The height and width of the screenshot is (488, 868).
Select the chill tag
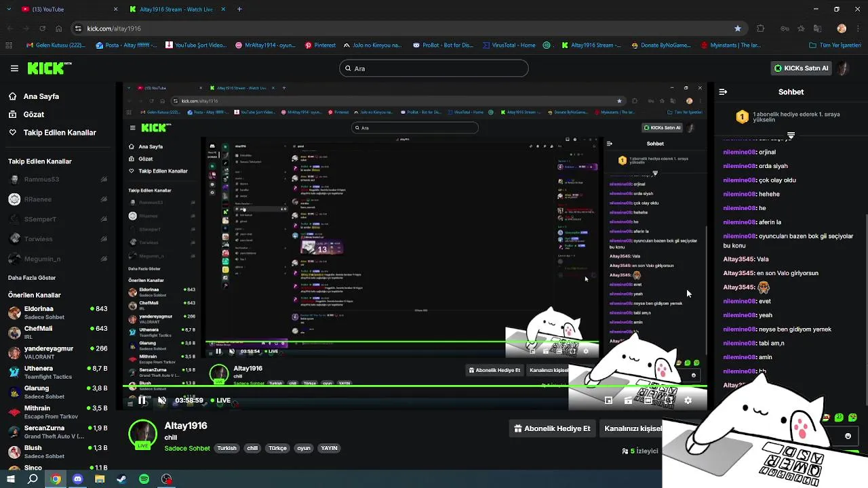(252, 448)
